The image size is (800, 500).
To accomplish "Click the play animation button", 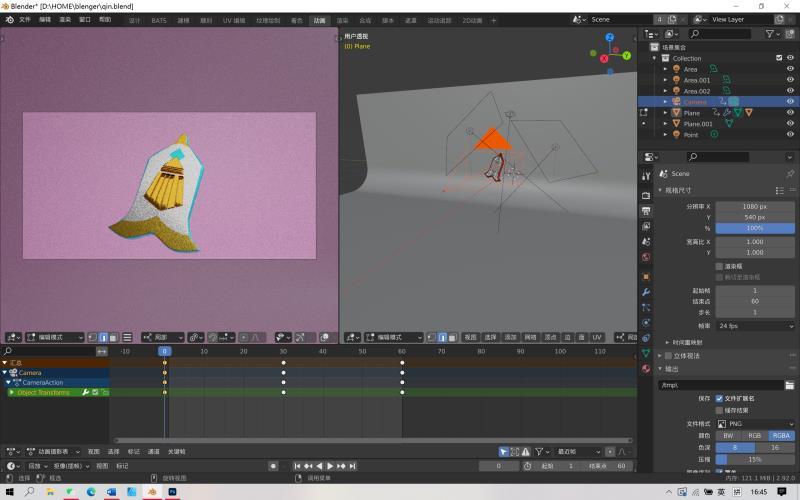I will (330, 466).
